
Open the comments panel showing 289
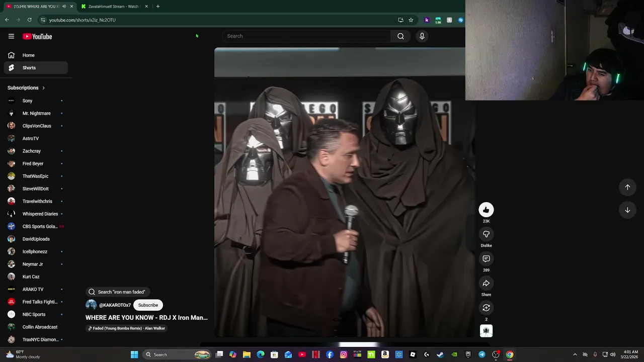[x=486, y=259]
